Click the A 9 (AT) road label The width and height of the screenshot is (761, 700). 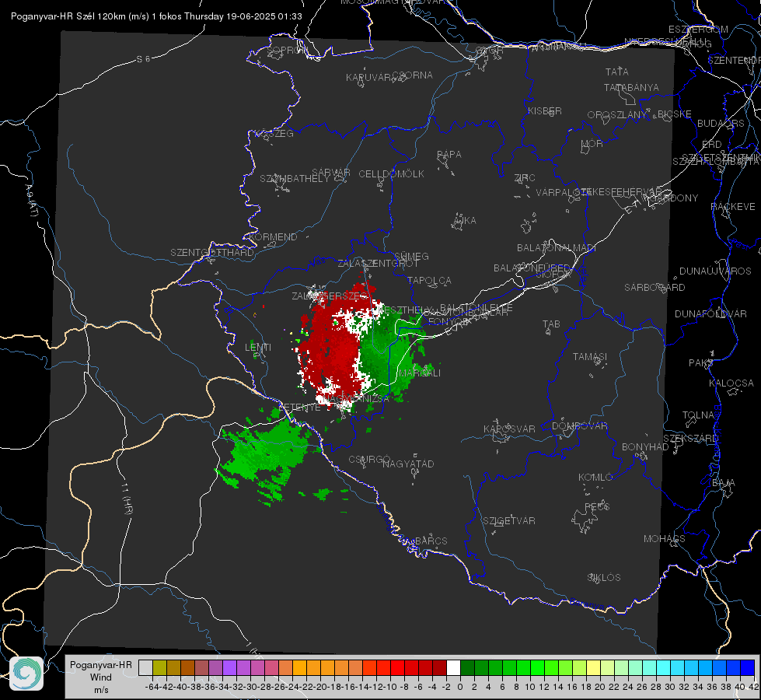(32, 200)
